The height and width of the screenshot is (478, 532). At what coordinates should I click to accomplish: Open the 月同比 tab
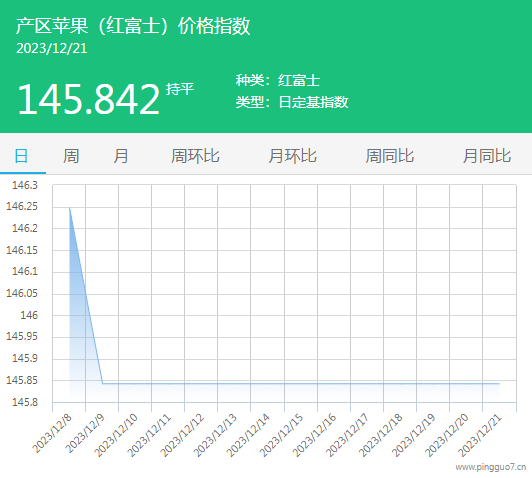487,156
